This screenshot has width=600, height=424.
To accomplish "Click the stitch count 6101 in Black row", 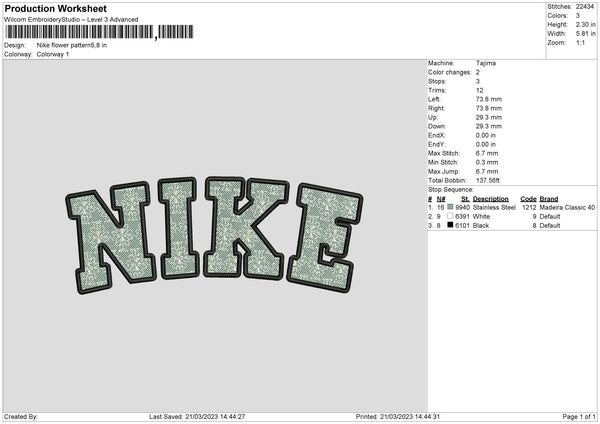I will pyautogui.click(x=462, y=225).
